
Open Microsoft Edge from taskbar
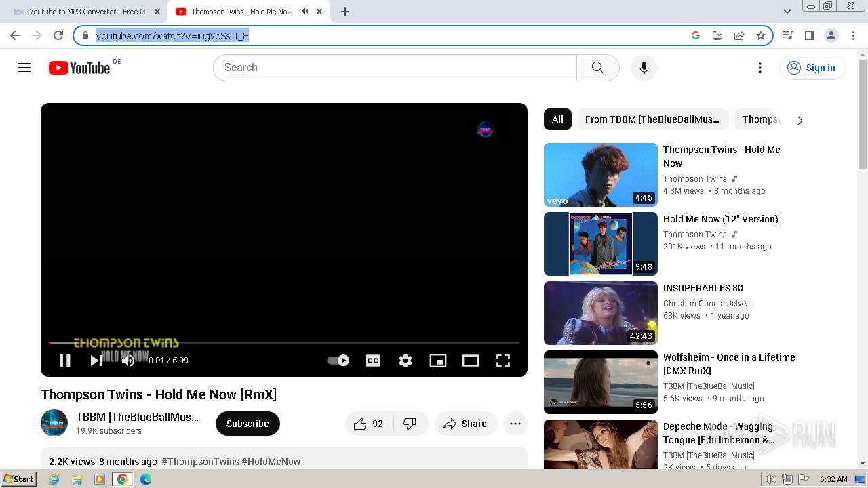146,479
